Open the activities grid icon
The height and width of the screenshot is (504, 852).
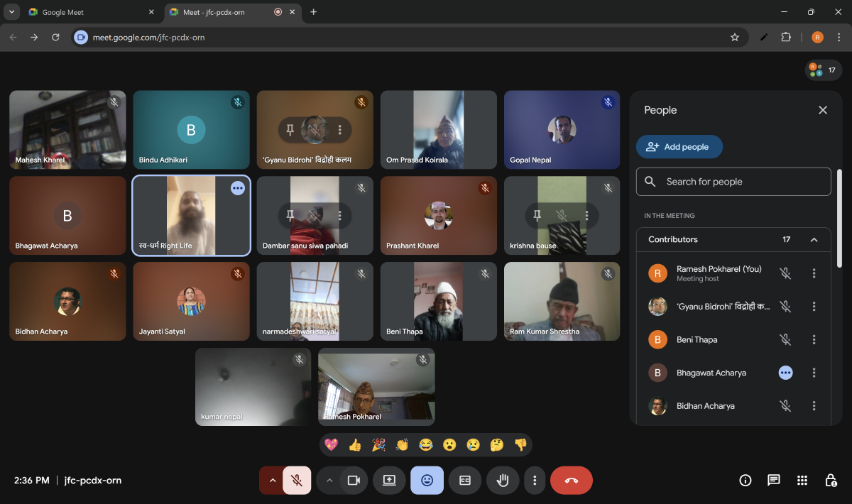click(x=802, y=481)
